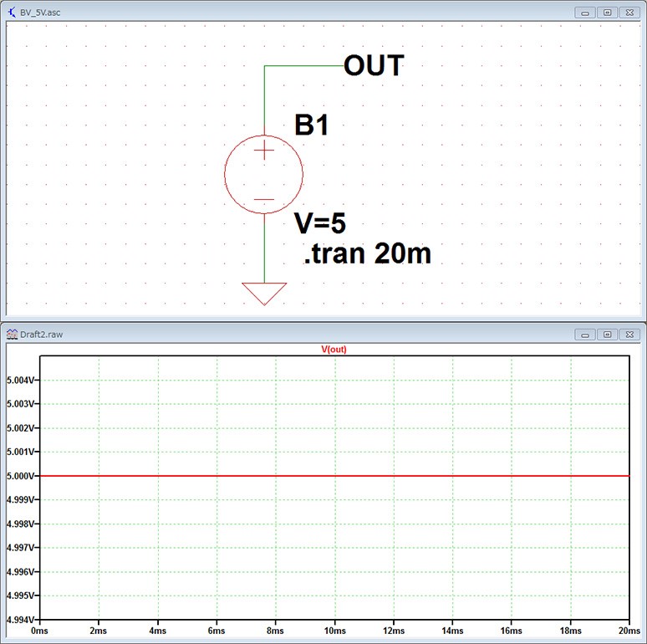Screen dimensions: 647x644
Task: Close the BV_5V.asc schematic window
Action: coord(629,13)
